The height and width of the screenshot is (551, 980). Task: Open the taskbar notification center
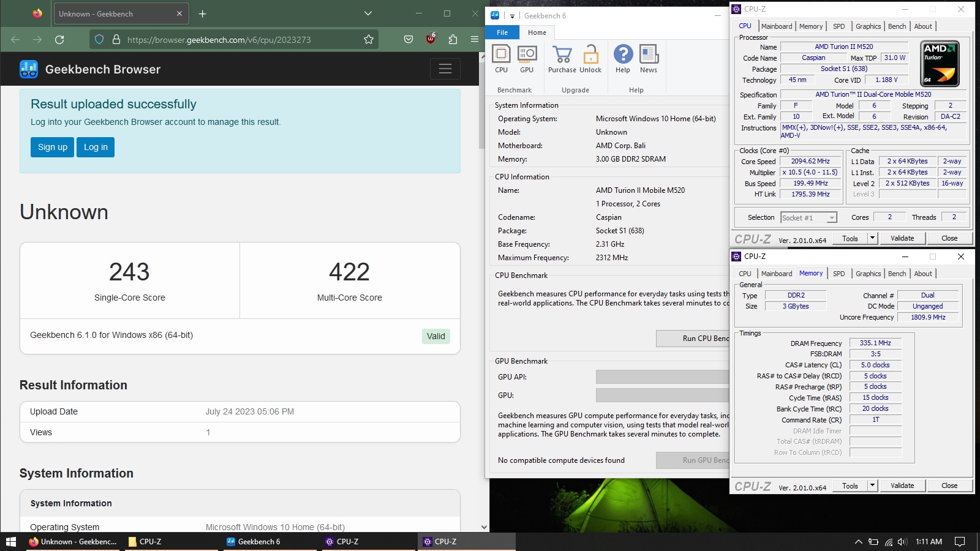pos(960,541)
